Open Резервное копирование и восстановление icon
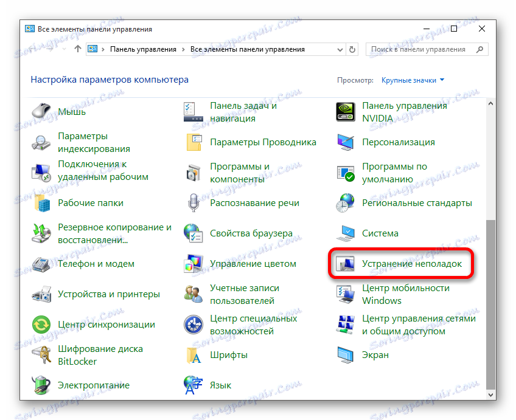The image size is (516, 420). [41, 233]
